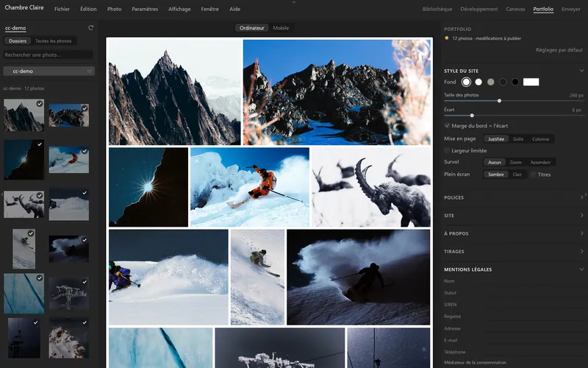
Task: Collapse the Style du site section
Action: click(x=581, y=71)
